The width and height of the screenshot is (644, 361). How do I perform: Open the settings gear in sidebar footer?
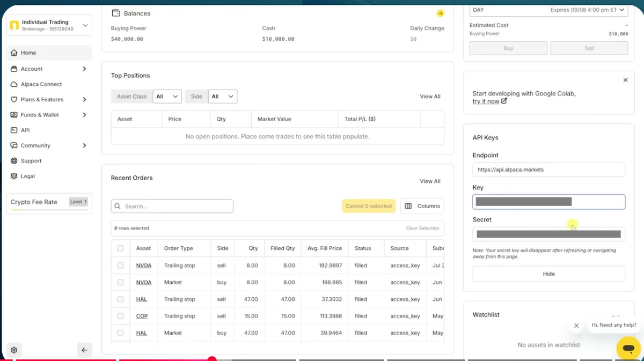pyautogui.click(x=14, y=350)
